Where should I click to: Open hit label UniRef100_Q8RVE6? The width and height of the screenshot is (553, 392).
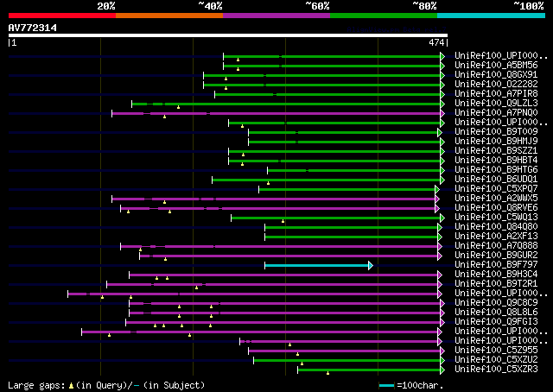496,208
